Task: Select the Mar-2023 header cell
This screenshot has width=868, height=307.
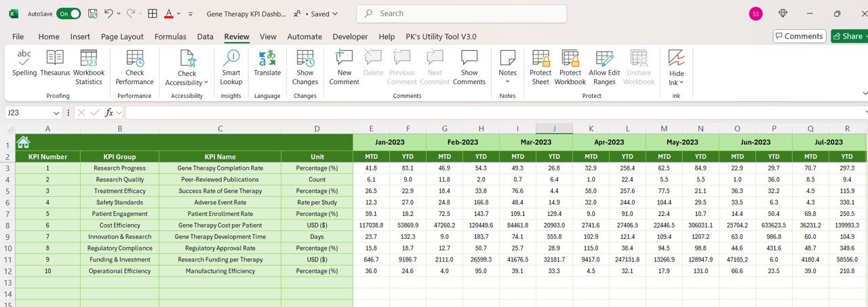Action: coord(536,142)
